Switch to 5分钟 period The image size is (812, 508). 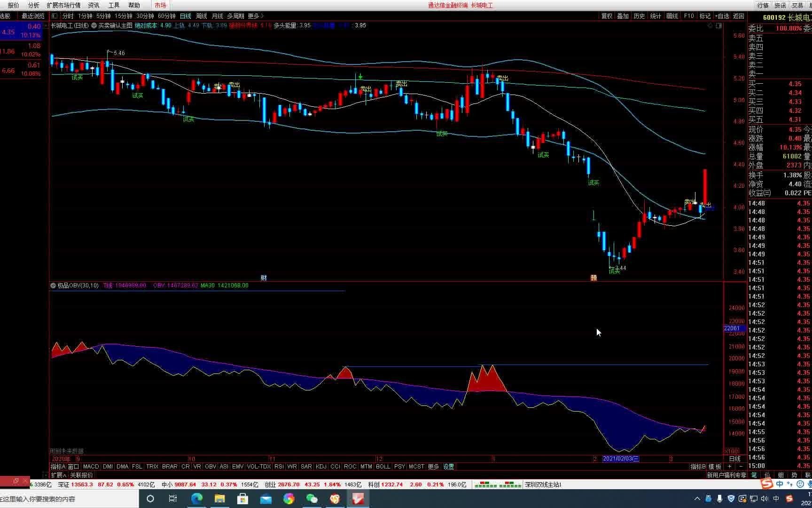point(104,16)
